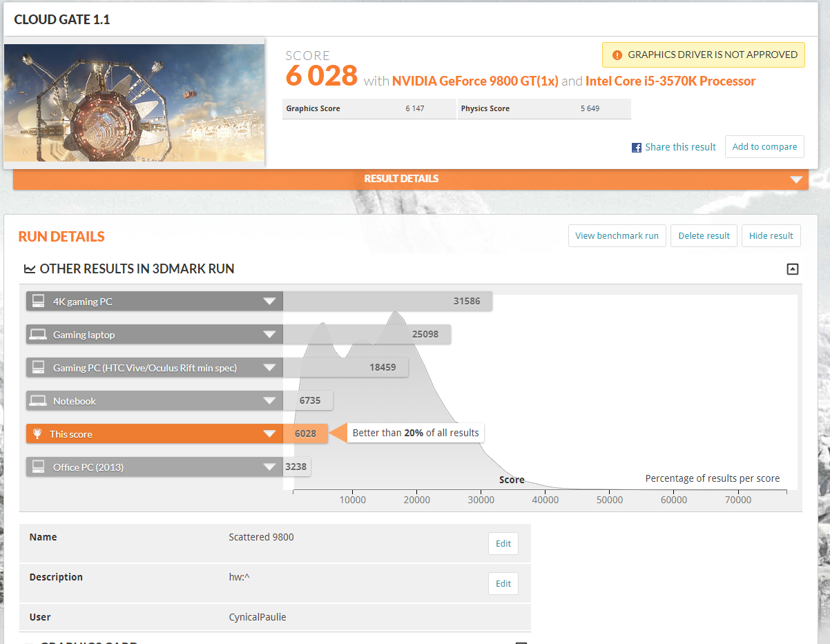830x644 pixels.
Task: Click the 4K gaming PC label
Action: (x=83, y=302)
